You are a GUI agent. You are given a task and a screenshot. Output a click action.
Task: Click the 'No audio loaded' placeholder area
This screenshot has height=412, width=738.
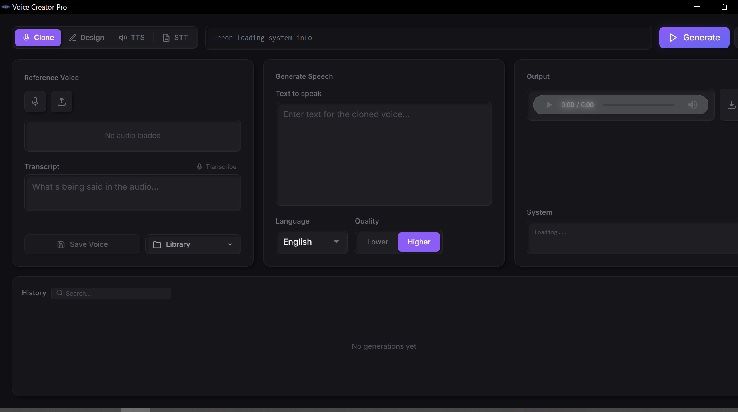click(x=133, y=136)
